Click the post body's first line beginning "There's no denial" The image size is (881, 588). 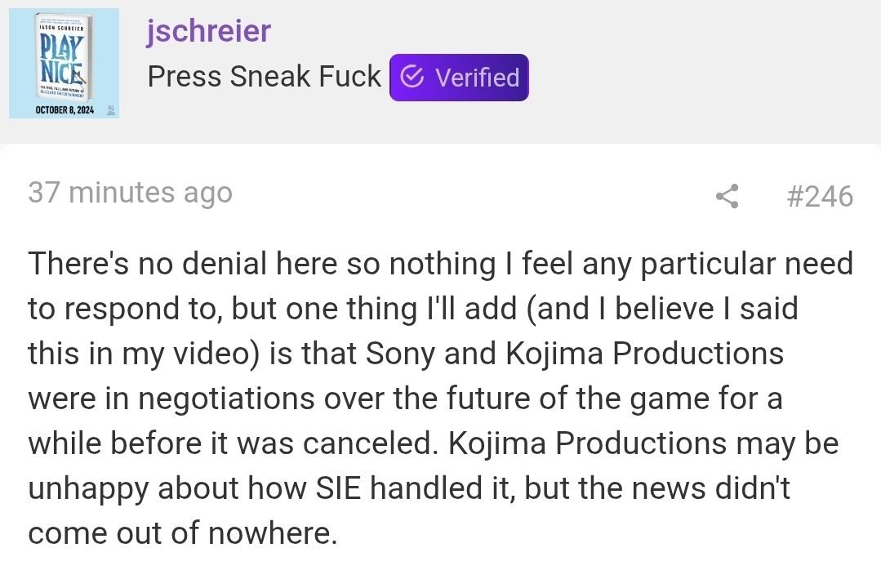(441, 264)
